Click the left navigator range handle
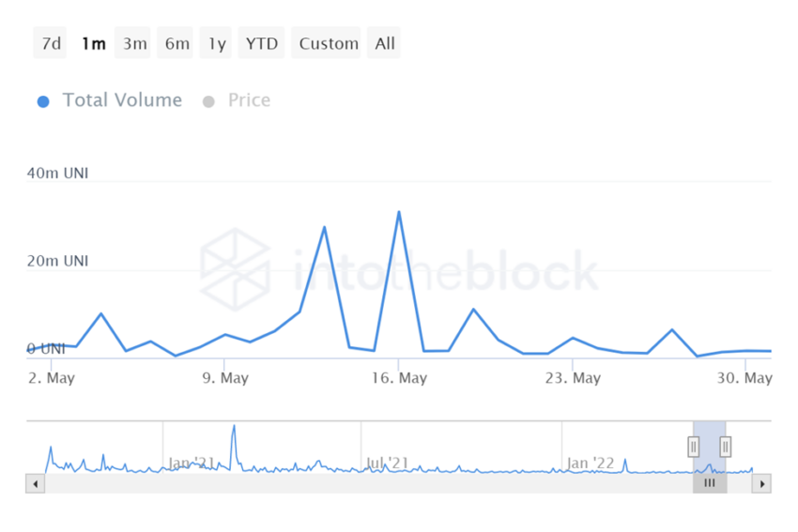Viewport: 798px width, 532px height. click(x=694, y=447)
